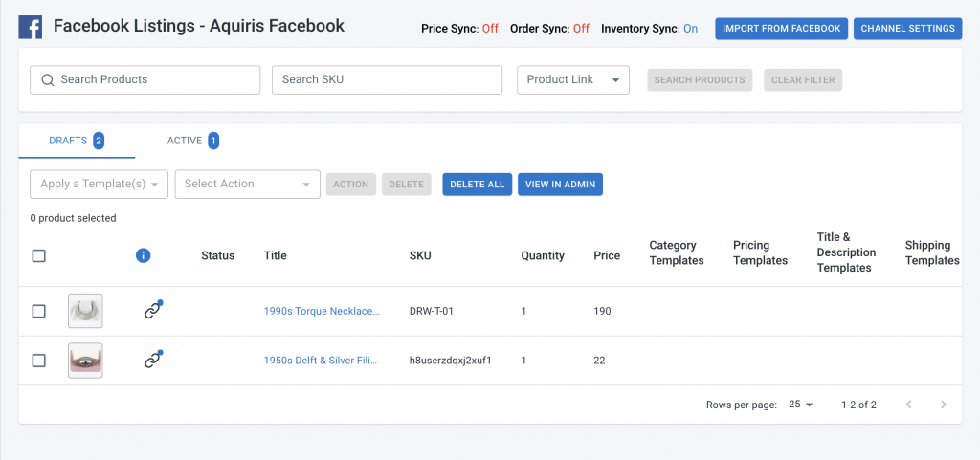Click the link icon for 1950s Delft row
980x460 pixels.
pyautogui.click(x=153, y=360)
